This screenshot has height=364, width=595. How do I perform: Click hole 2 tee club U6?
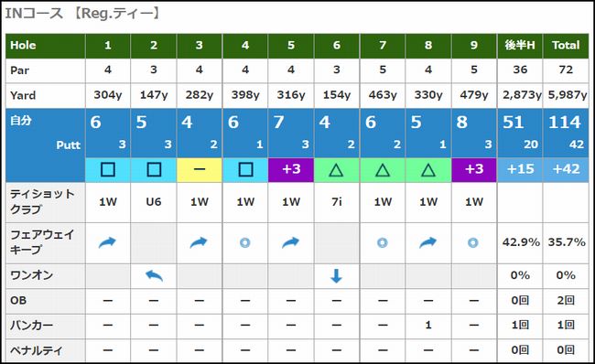(154, 202)
